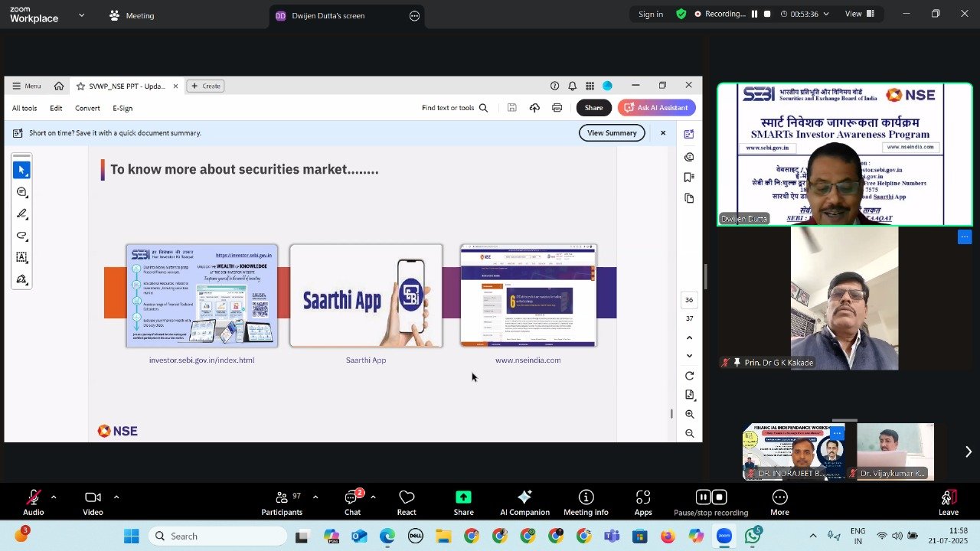
Task: Toggle the Zoom microphone Audio button
Action: click(33, 503)
